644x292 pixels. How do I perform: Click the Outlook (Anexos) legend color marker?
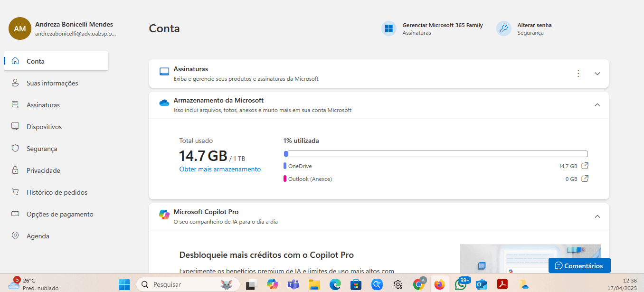point(285,179)
